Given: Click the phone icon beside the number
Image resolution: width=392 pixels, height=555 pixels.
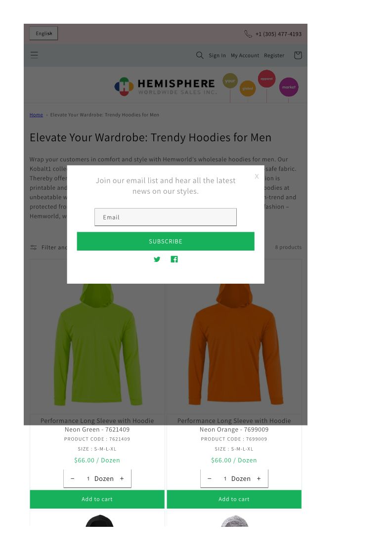Looking at the screenshot, I should coord(248,34).
